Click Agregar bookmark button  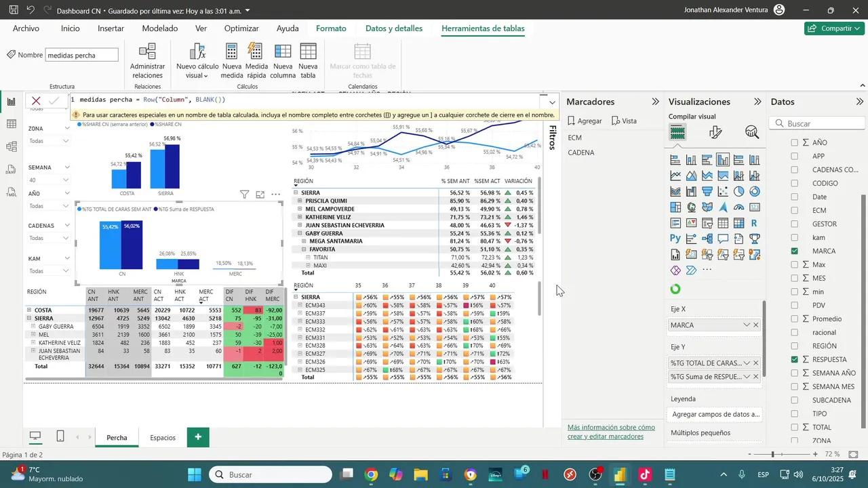(585, 121)
